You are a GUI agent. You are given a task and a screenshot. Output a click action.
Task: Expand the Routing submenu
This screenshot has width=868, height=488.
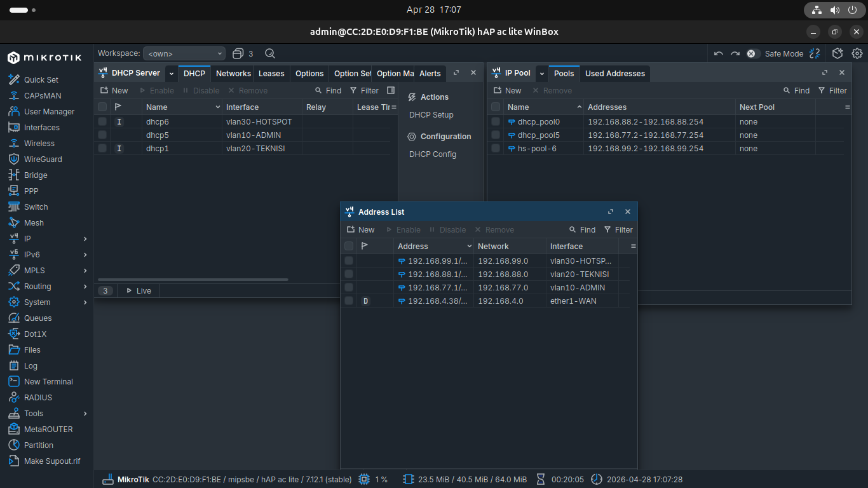click(x=85, y=286)
